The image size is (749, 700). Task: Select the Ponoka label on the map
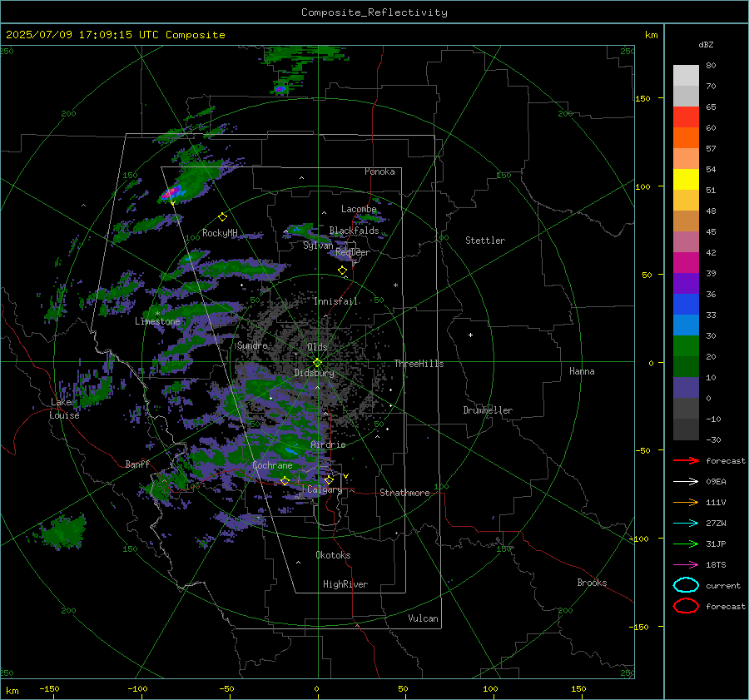tap(379, 171)
